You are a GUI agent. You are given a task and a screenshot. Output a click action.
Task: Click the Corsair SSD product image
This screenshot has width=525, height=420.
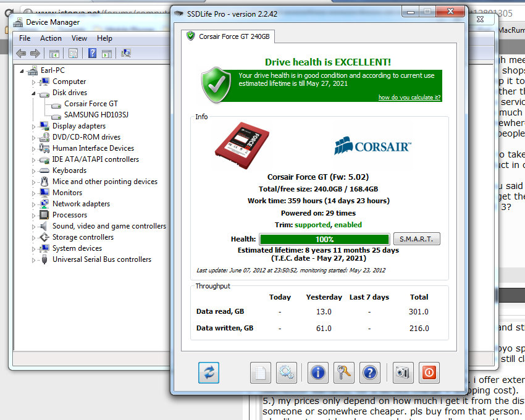pyautogui.click(x=242, y=145)
